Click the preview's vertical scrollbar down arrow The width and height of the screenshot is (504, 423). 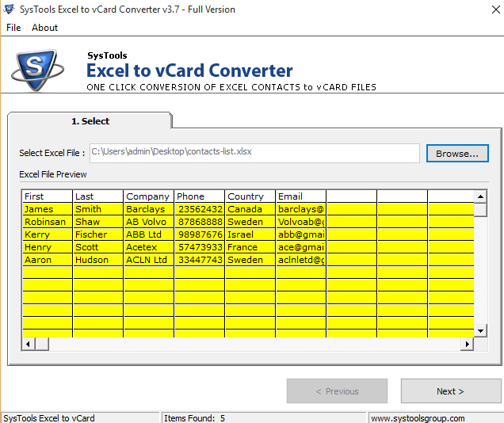[480, 330]
